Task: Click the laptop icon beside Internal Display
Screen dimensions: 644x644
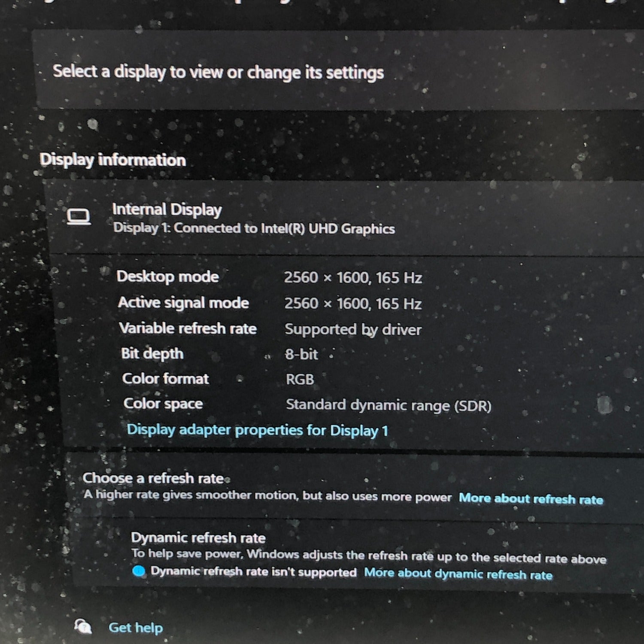Action: [79, 217]
